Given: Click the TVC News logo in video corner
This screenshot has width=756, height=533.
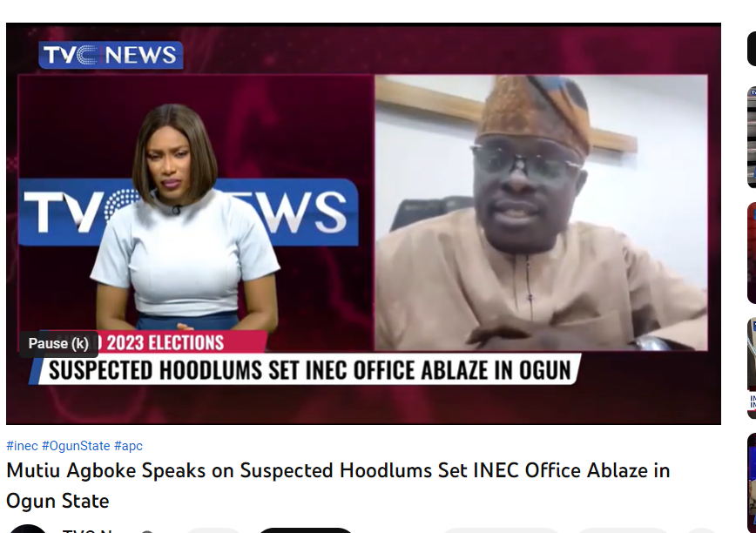Looking at the screenshot, I should click(x=111, y=55).
